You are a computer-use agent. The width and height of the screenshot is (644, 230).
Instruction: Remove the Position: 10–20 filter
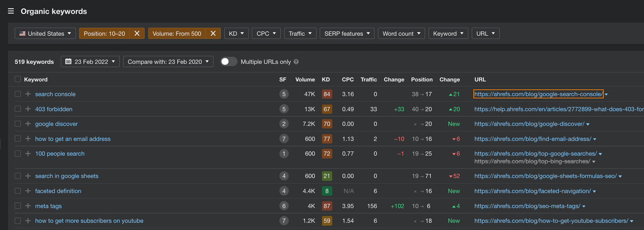click(136, 33)
